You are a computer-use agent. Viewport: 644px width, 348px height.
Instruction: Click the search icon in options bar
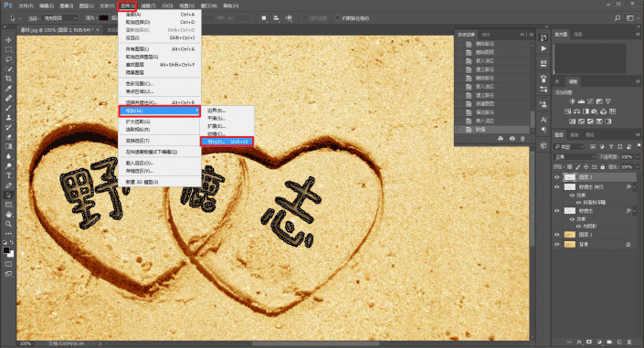tap(618, 18)
